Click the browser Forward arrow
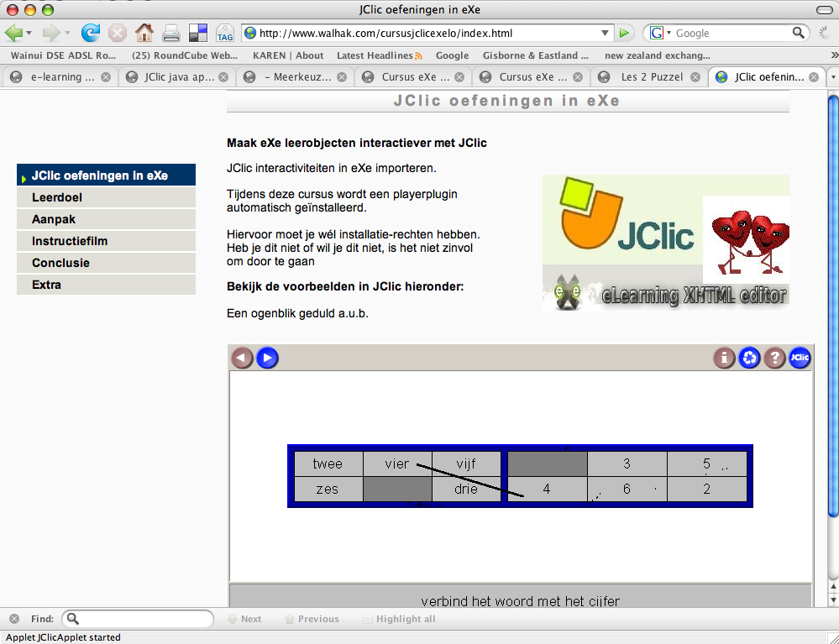This screenshot has width=839, height=644. pos(51,33)
